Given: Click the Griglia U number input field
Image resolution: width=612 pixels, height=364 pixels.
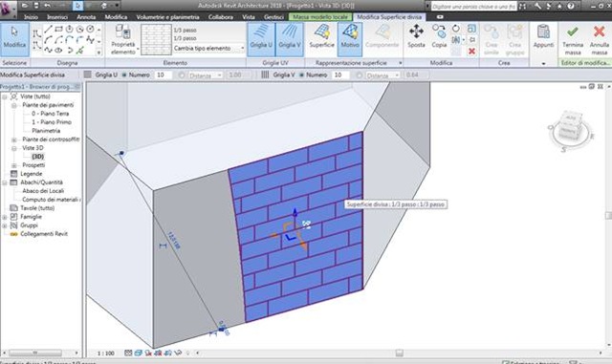Looking at the screenshot, I should [164, 75].
